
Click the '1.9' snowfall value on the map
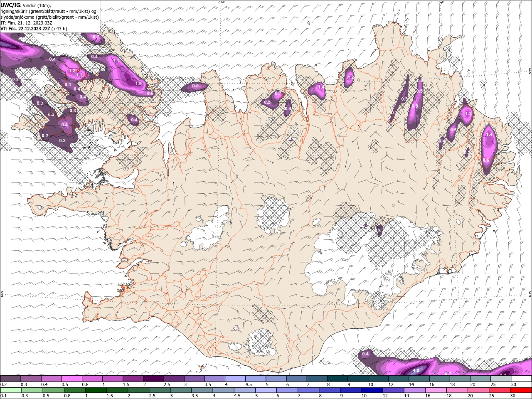point(139,84)
